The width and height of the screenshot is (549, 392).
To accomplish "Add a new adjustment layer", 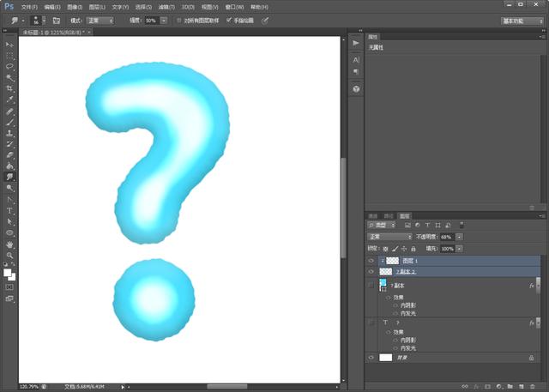I will point(499,386).
